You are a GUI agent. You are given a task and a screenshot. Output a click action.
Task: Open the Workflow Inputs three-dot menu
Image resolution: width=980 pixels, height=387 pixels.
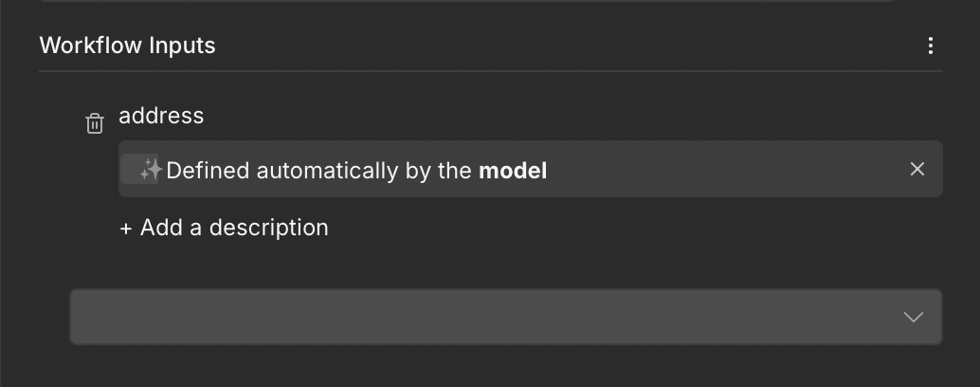931,46
